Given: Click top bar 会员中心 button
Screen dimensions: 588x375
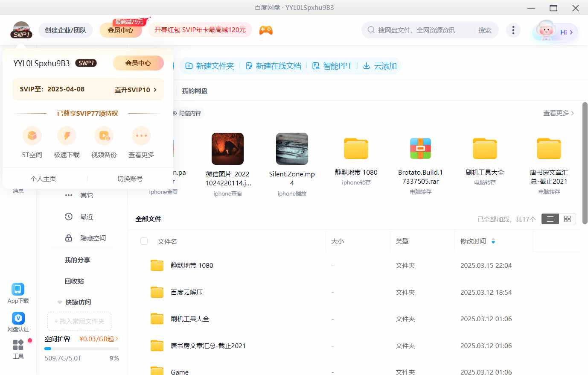Looking at the screenshot, I should pyautogui.click(x=120, y=30).
